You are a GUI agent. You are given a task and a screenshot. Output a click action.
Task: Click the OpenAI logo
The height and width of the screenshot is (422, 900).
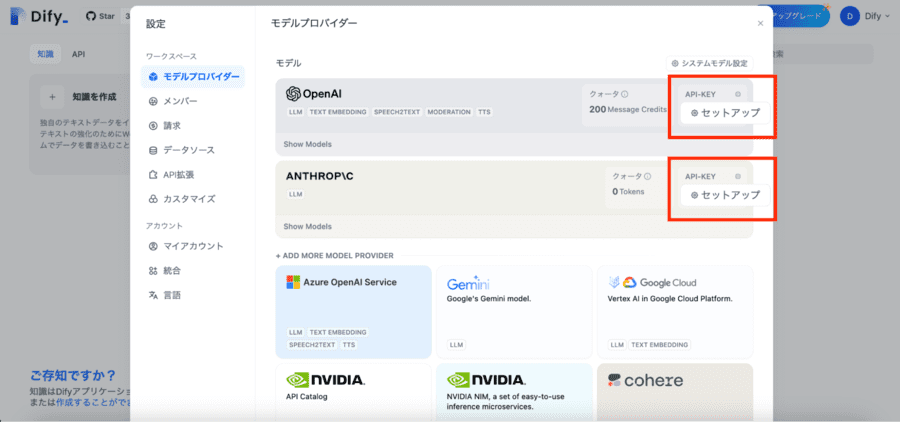[313, 94]
